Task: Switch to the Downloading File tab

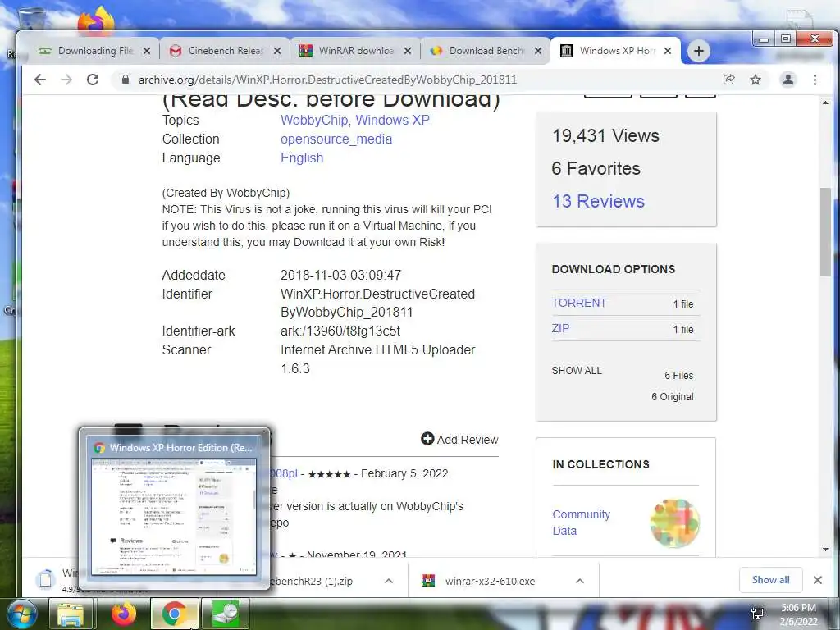Action: (x=94, y=51)
